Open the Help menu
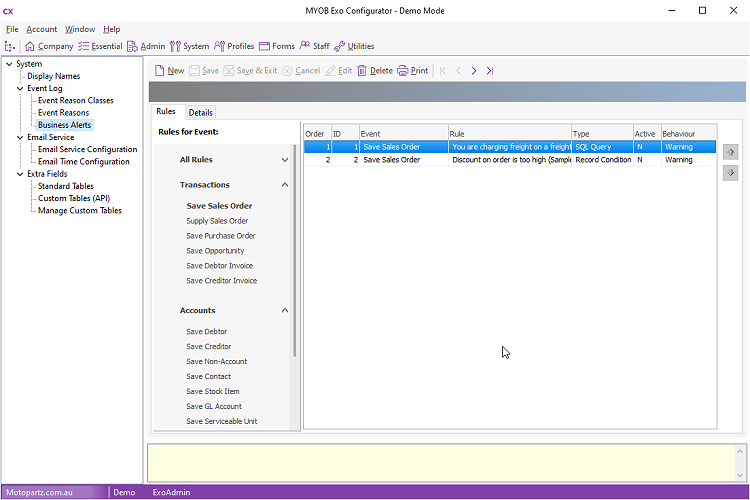 (111, 29)
